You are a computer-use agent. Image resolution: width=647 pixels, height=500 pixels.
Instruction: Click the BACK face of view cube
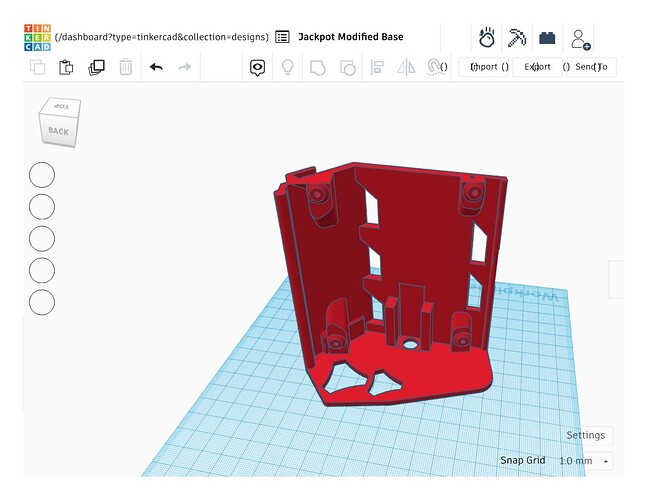point(58,131)
